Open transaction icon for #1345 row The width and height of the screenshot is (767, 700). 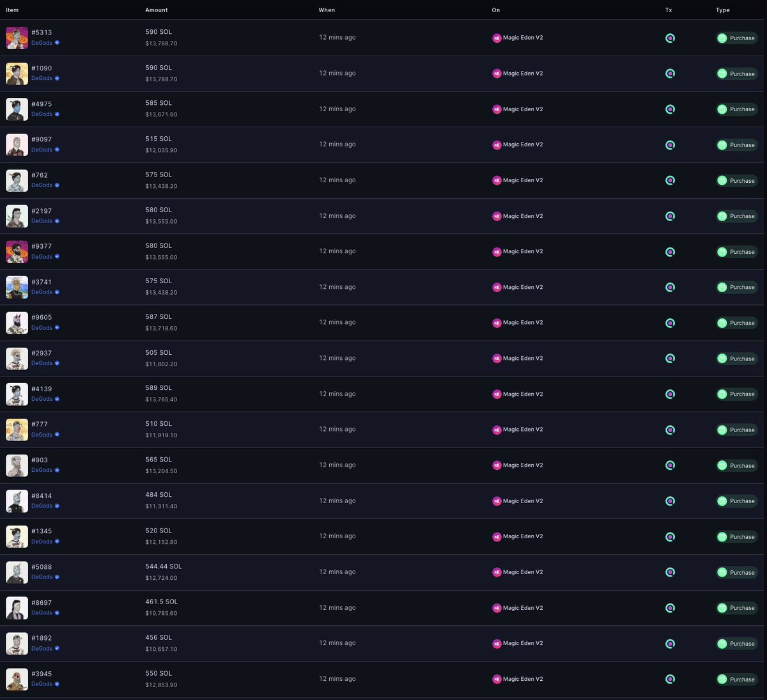pyautogui.click(x=670, y=536)
